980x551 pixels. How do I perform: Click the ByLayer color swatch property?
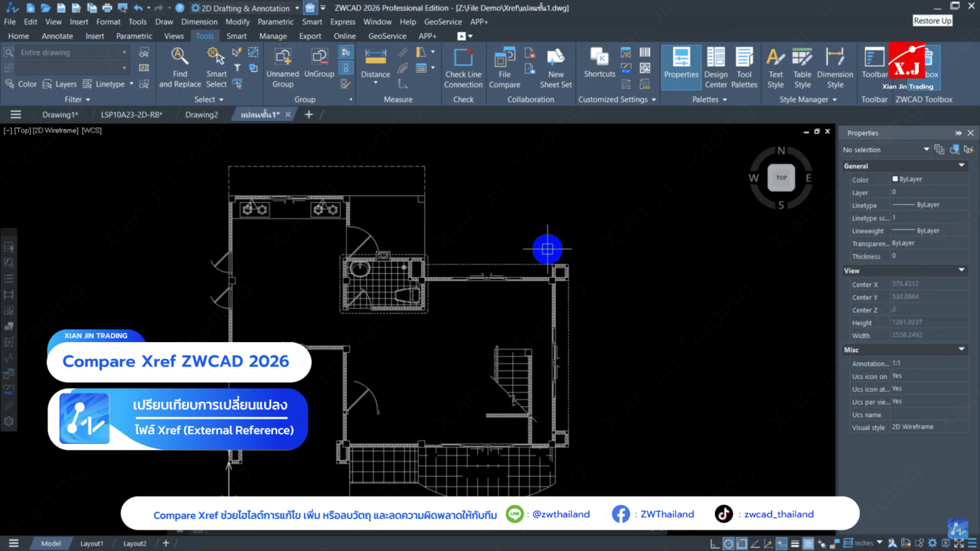[911, 179]
